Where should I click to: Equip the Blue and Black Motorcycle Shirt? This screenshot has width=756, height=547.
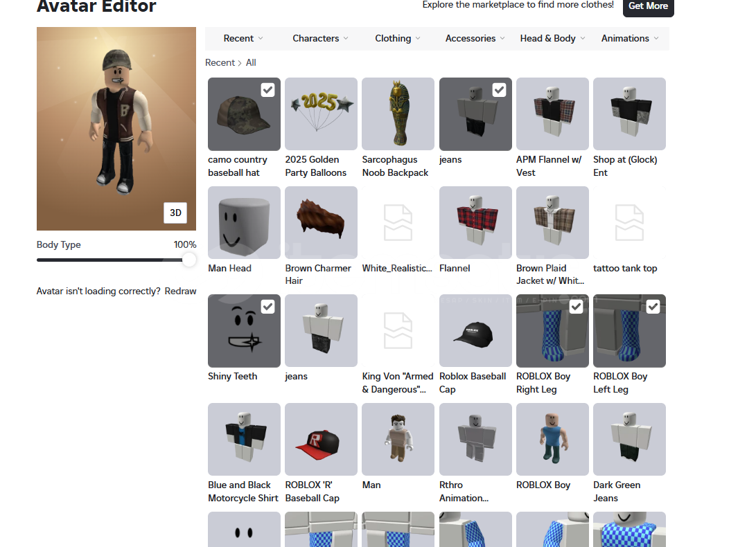244,439
